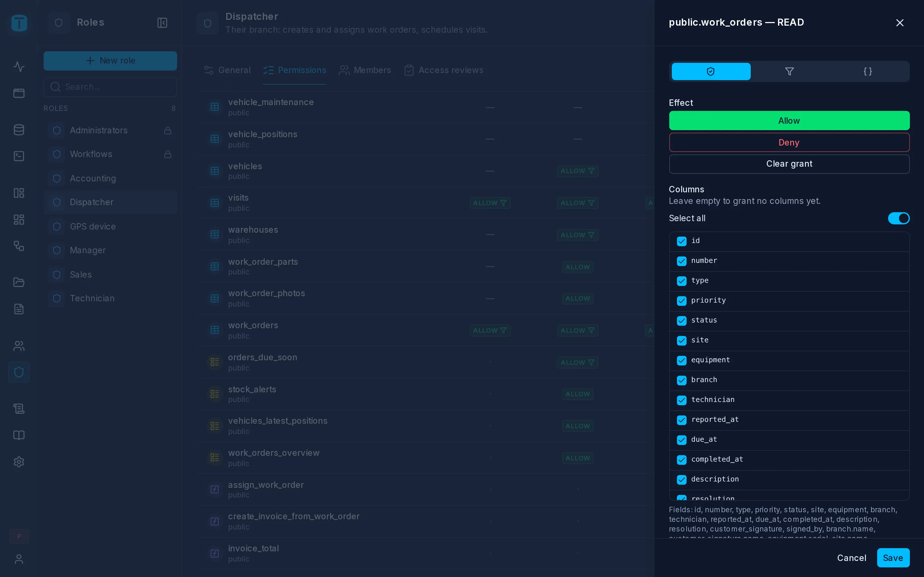The image size is (924, 577).
Task: Select the shield grant tab in the panel
Action: (711, 71)
